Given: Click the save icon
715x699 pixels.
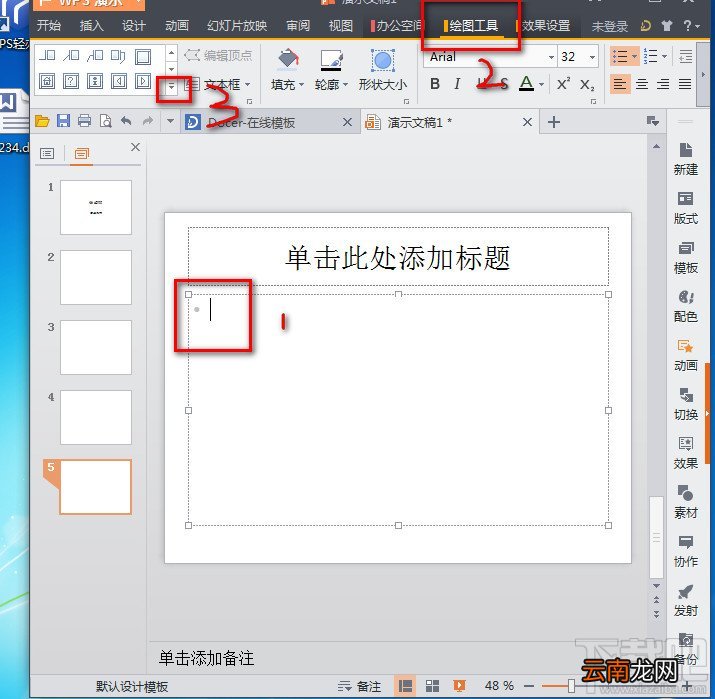Looking at the screenshot, I should tap(63, 121).
